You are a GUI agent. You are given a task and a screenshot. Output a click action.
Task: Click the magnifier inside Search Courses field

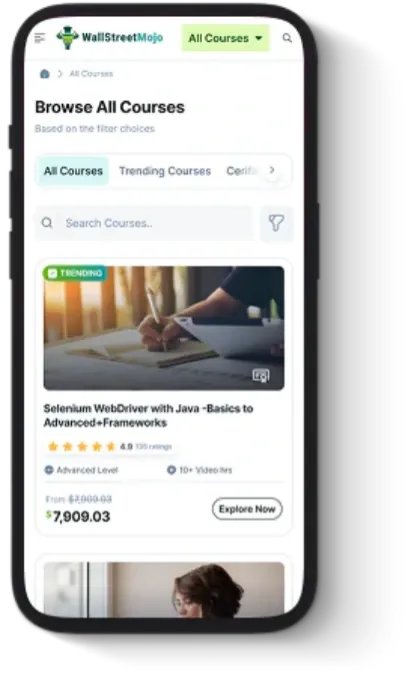pos(47,223)
